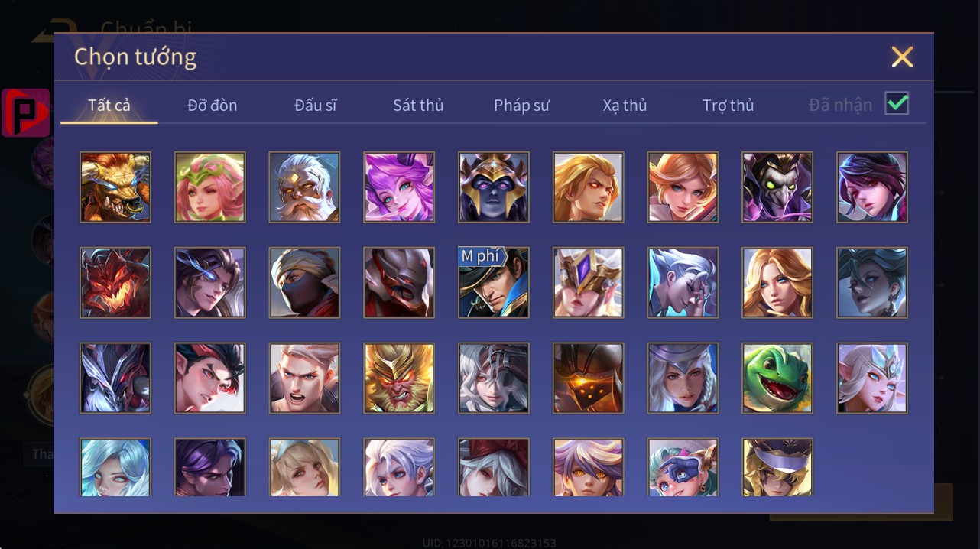Switch to the Đỡ đòn tab

213,106
